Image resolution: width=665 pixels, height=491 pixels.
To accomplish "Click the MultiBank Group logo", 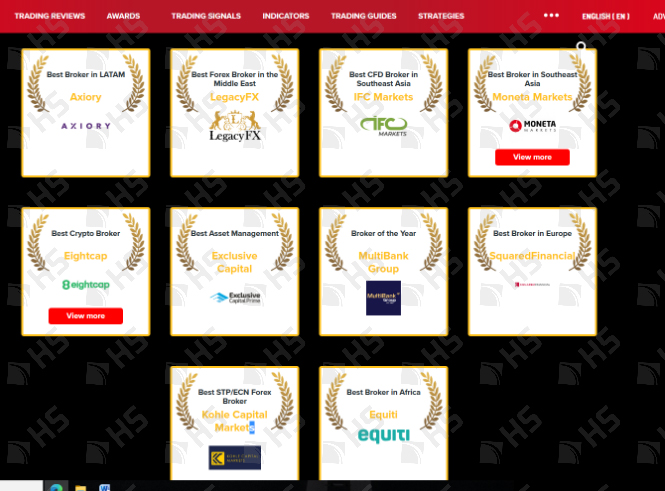I will (383, 298).
